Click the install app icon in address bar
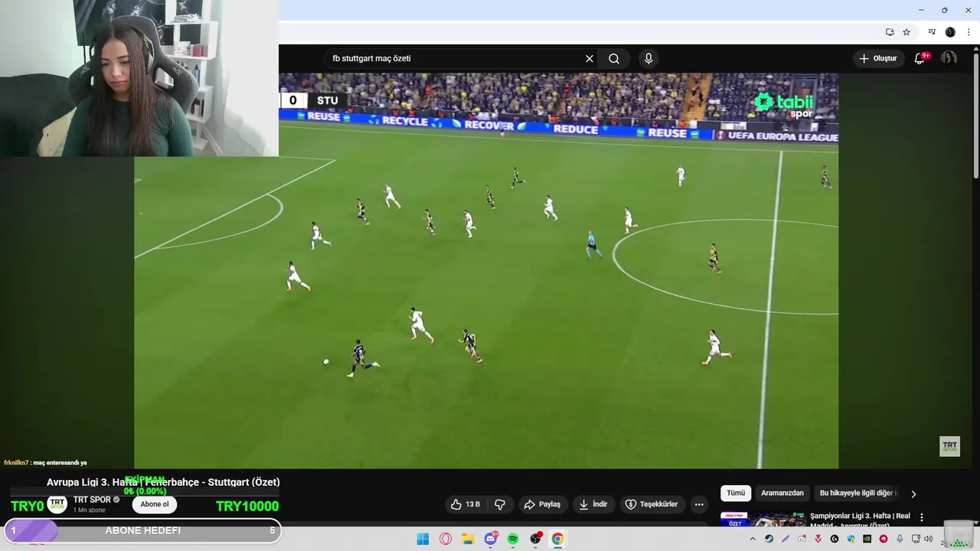The image size is (980, 551). (890, 32)
